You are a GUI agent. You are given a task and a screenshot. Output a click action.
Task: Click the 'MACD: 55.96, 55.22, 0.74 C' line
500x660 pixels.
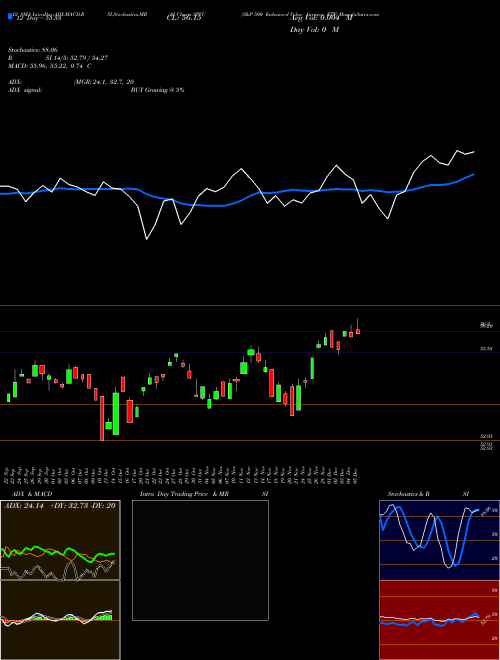tap(50, 66)
